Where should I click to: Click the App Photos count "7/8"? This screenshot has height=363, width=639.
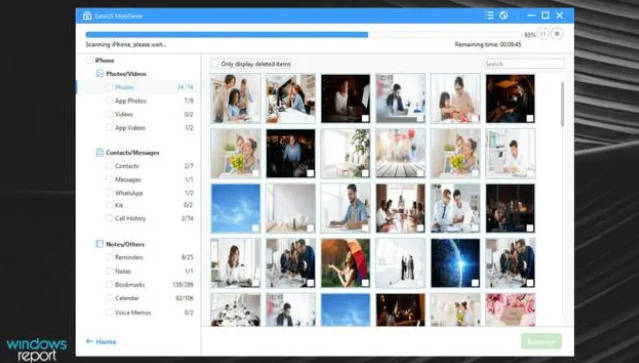click(189, 101)
